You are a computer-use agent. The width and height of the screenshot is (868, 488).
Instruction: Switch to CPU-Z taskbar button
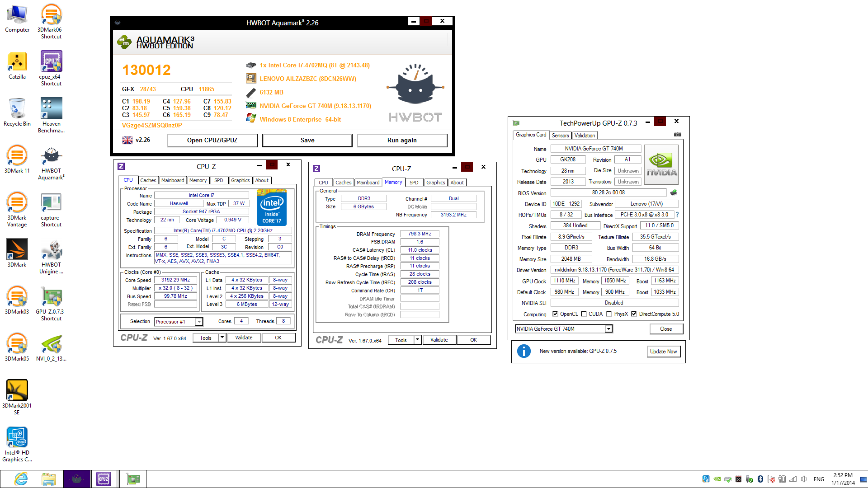(x=104, y=479)
